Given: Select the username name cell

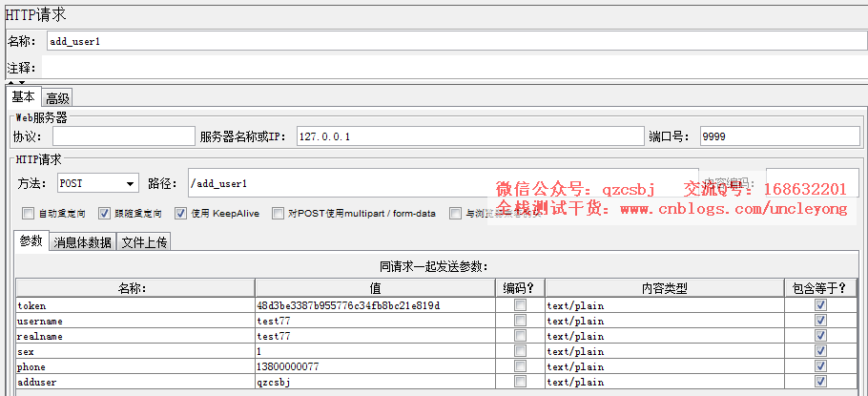Looking at the screenshot, I should coord(135,321).
